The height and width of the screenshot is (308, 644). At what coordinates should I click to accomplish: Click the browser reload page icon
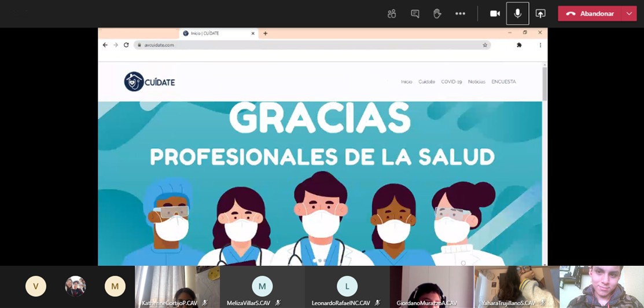pyautogui.click(x=126, y=45)
